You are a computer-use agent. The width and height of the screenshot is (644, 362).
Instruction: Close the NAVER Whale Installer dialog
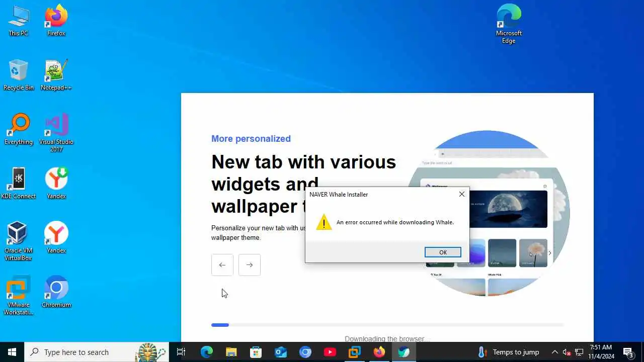click(462, 194)
